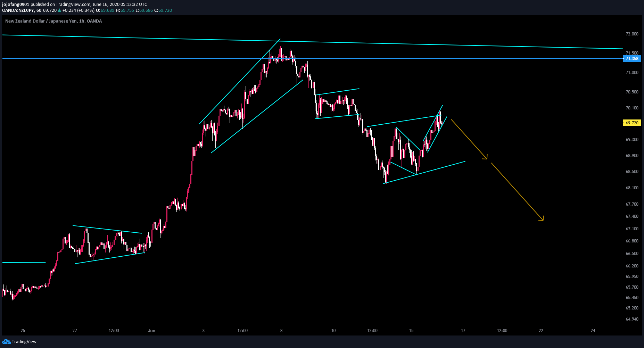644x348 pixels.
Task: Click the author name jojofang0901
Action: tap(16, 5)
